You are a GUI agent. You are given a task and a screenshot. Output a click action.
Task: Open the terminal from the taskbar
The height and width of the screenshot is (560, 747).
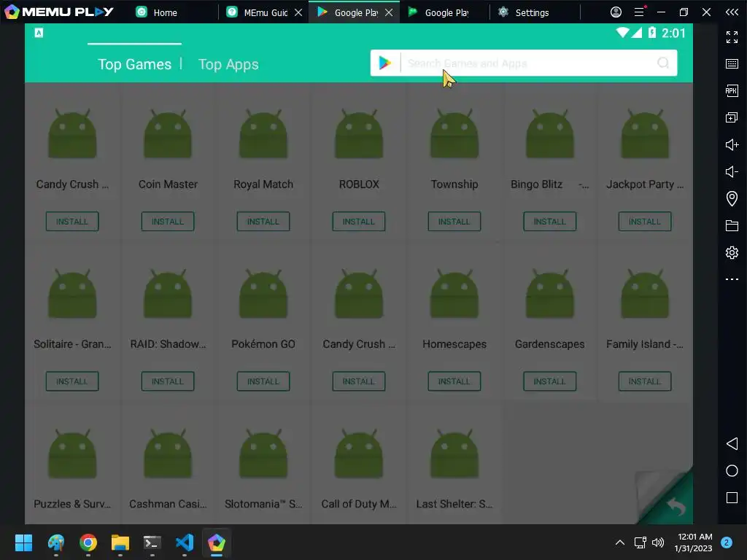pyautogui.click(x=152, y=542)
